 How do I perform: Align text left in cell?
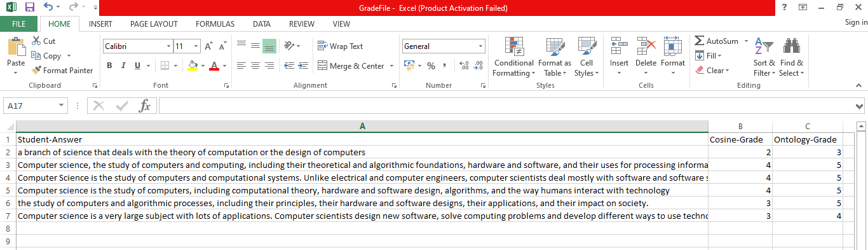pos(241,66)
